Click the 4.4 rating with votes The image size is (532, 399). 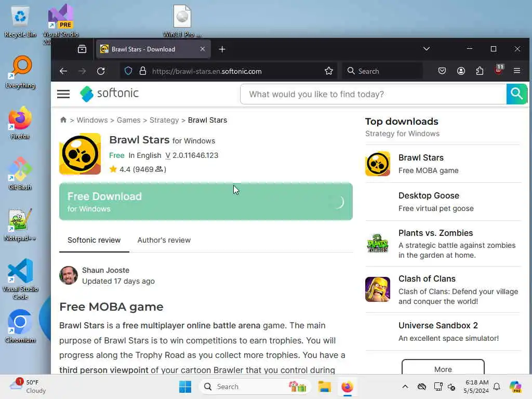click(x=138, y=169)
